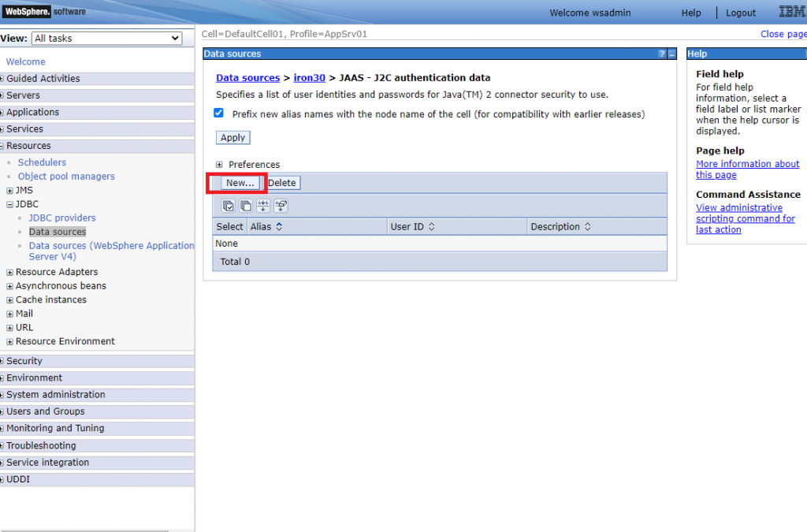Click the IBM logo
Image resolution: width=807 pixels, height=532 pixels.
click(x=791, y=11)
